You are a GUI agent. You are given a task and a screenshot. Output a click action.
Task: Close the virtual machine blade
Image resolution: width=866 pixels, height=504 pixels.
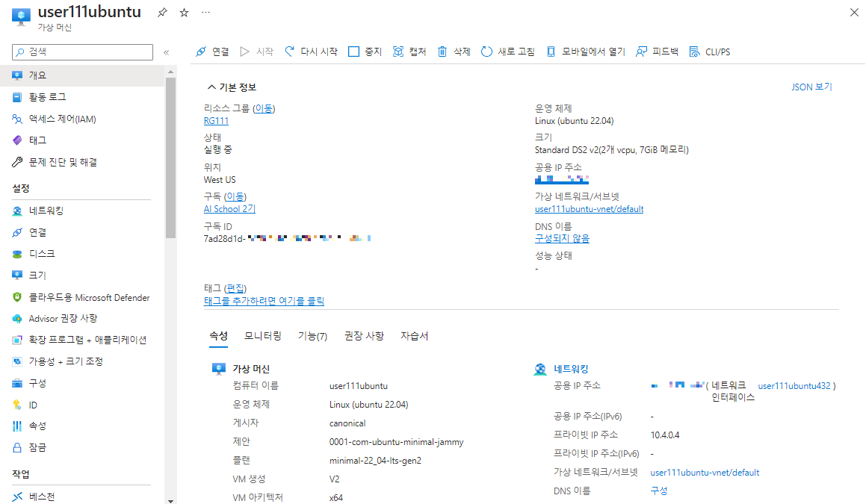[x=854, y=12]
